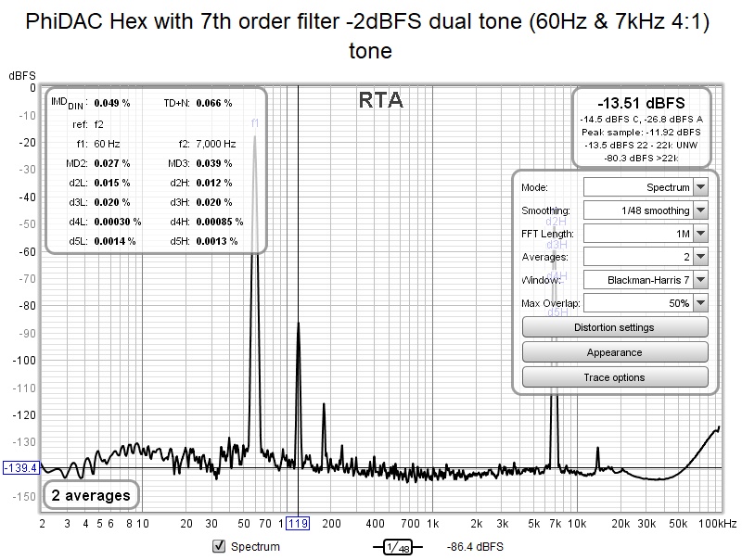742x560 pixels.
Task: Click the MD3 0.039 % value
Action: (214, 163)
